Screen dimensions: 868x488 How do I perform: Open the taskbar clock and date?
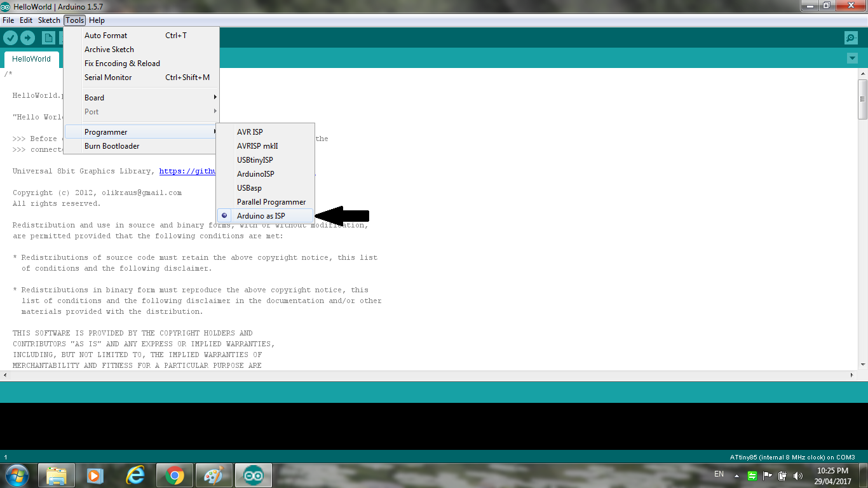pyautogui.click(x=833, y=476)
